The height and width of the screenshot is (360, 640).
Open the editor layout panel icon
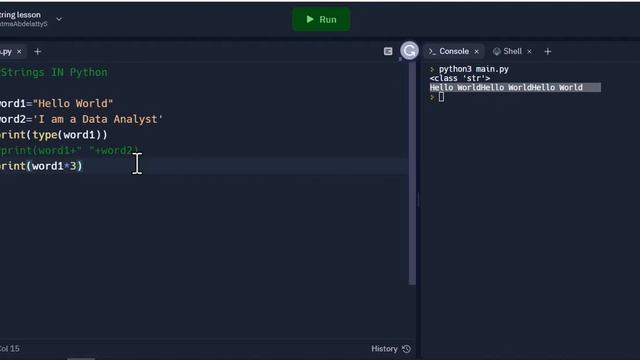pyautogui.click(x=388, y=51)
